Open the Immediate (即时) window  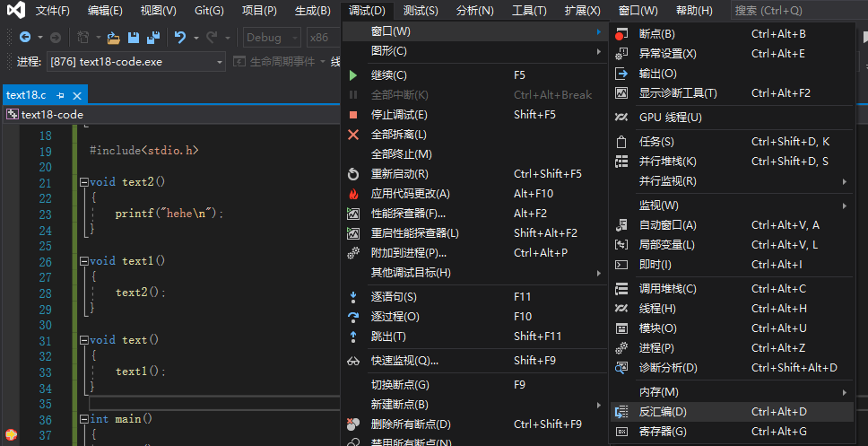coord(732,265)
